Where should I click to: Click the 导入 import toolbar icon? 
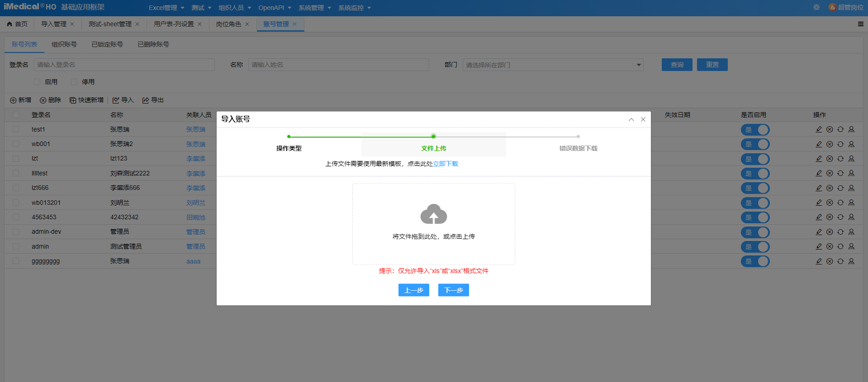point(116,100)
